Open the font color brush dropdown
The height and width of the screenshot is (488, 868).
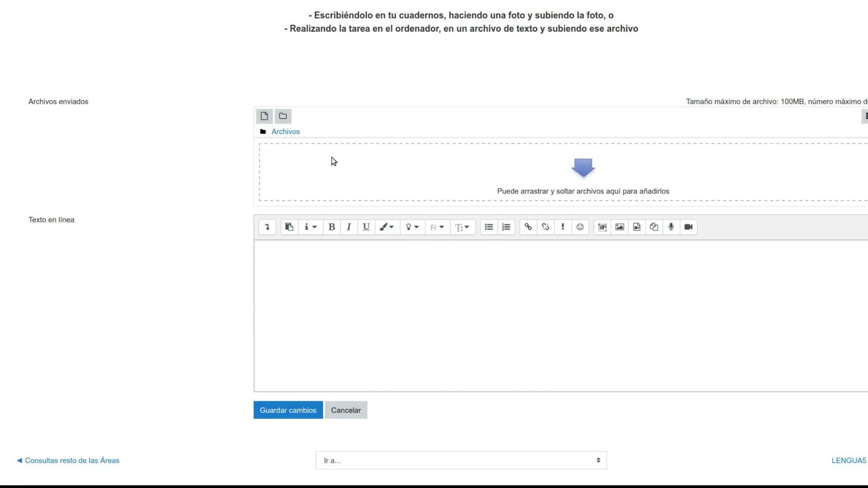click(387, 227)
